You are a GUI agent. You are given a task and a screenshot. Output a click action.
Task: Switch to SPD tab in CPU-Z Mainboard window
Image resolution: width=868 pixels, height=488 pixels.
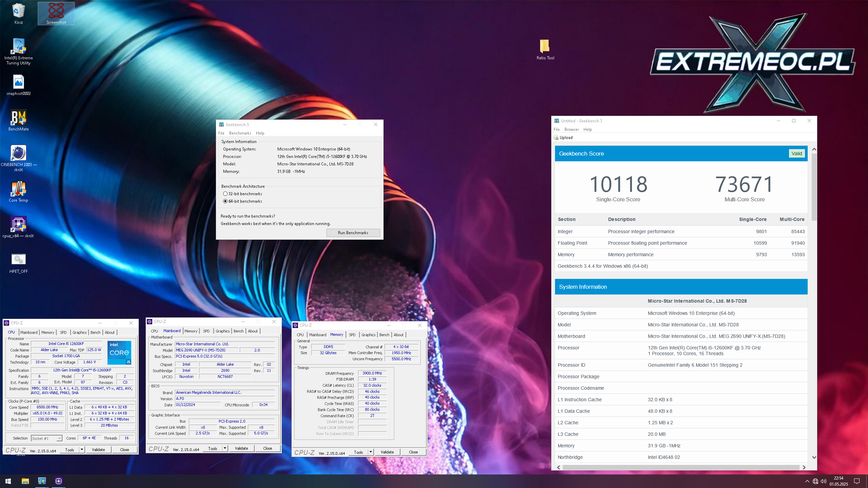(x=206, y=331)
